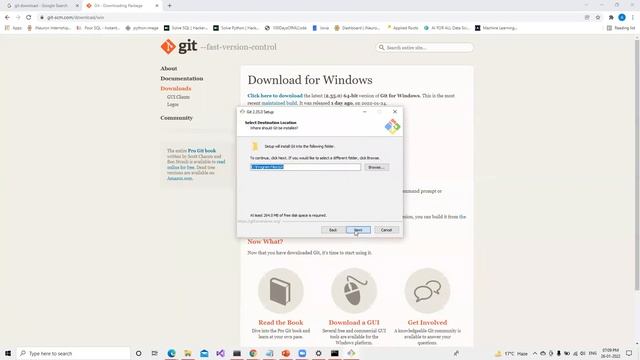Click the Get Involved chat bubbles icon
This screenshot has height=360, width=640.
(x=427, y=291)
